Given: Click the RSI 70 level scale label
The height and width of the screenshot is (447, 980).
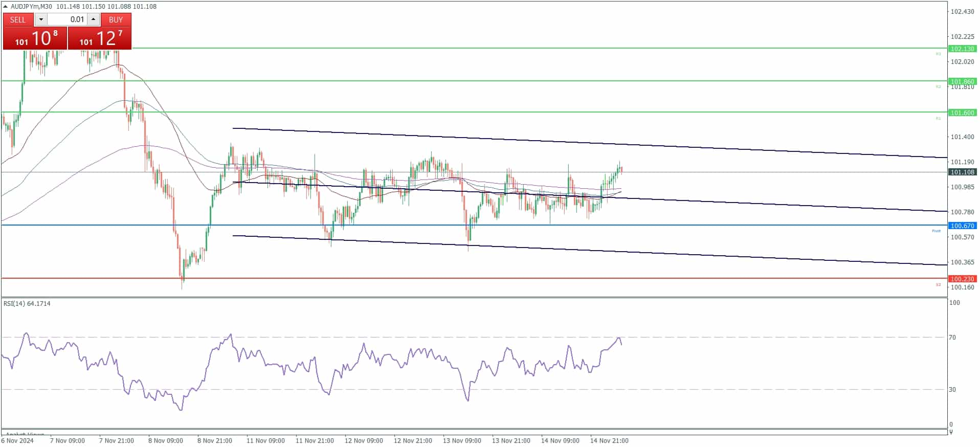Looking at the screenshot, I should (x=952, y=337).
